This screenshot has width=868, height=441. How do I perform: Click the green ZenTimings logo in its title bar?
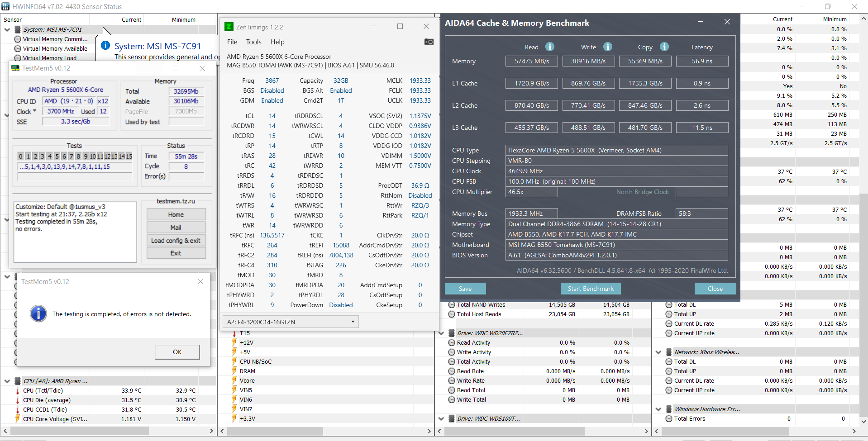pyautogui.click(x=229, y=27)
